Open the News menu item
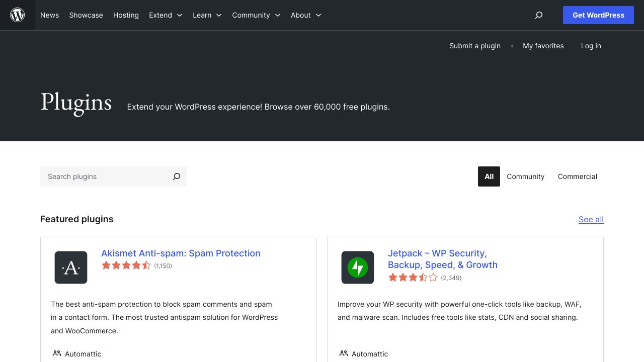This screenshot has width=644, height=362. 49,15
